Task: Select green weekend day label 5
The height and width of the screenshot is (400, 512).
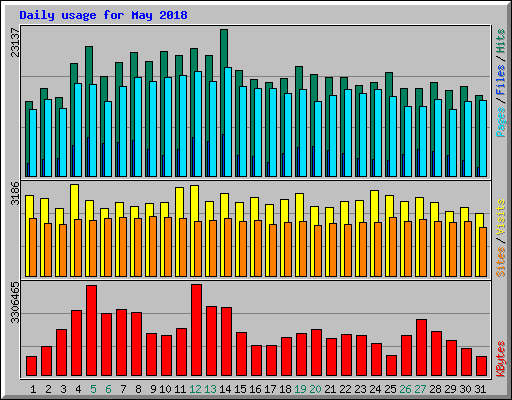Action: click(x=93, y=389)
